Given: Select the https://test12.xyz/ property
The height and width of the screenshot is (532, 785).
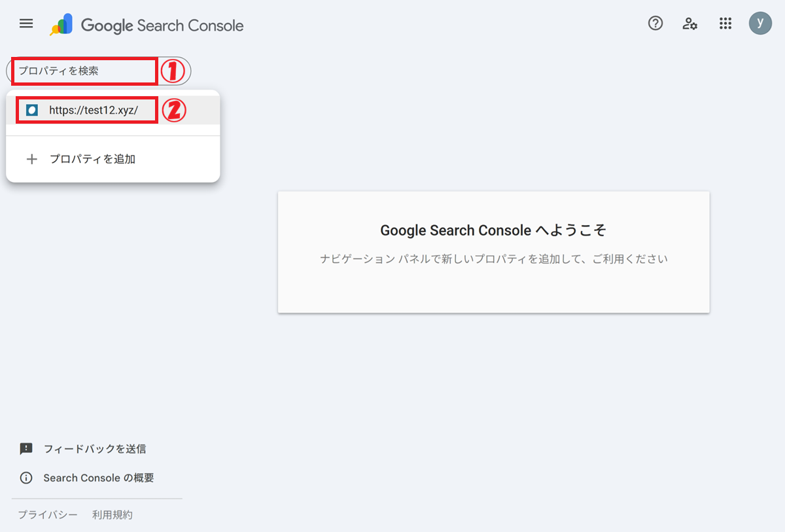Looking at the screenshot, I should click(94, 110).
